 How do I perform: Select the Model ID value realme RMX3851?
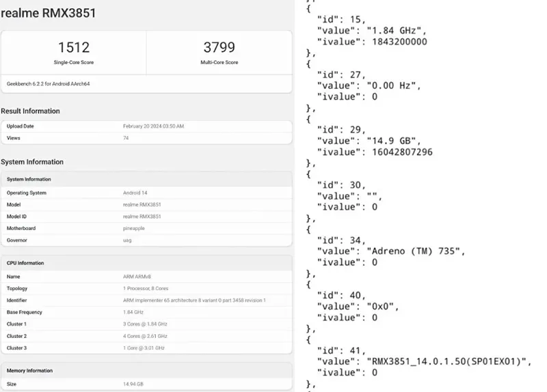click(142, 216)
